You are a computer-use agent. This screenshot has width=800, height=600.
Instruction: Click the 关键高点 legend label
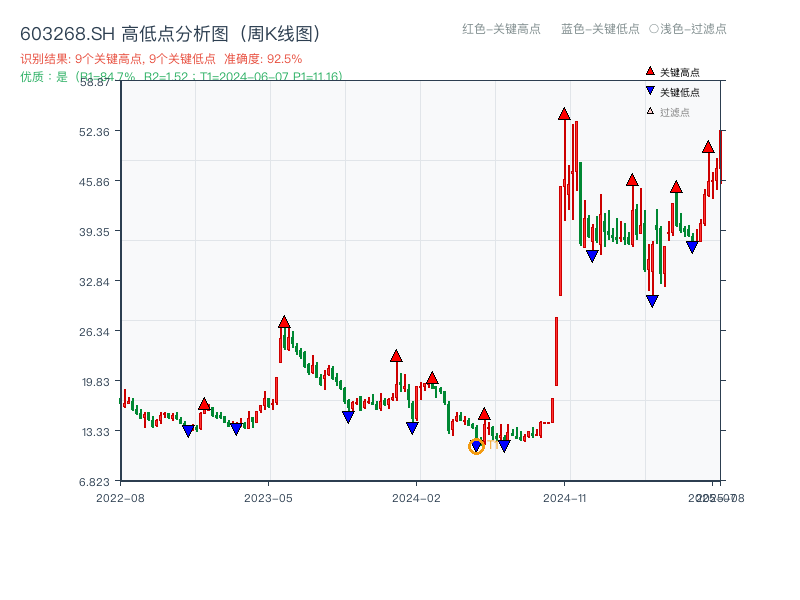click(x=680, y=72)
